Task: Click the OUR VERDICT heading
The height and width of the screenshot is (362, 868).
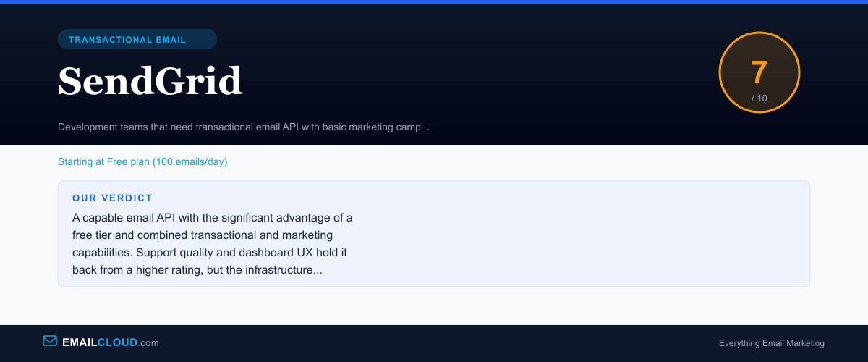Action: [112, 198]
